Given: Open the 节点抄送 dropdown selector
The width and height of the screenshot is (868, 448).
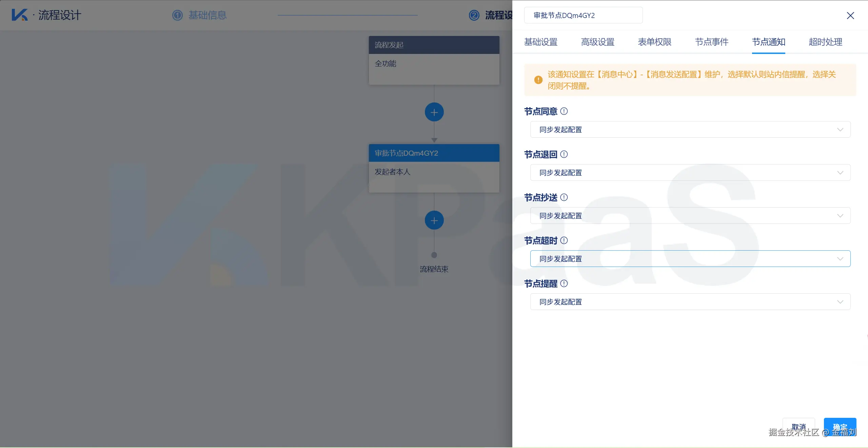Looking at the screenshot, I should [690, 216].
